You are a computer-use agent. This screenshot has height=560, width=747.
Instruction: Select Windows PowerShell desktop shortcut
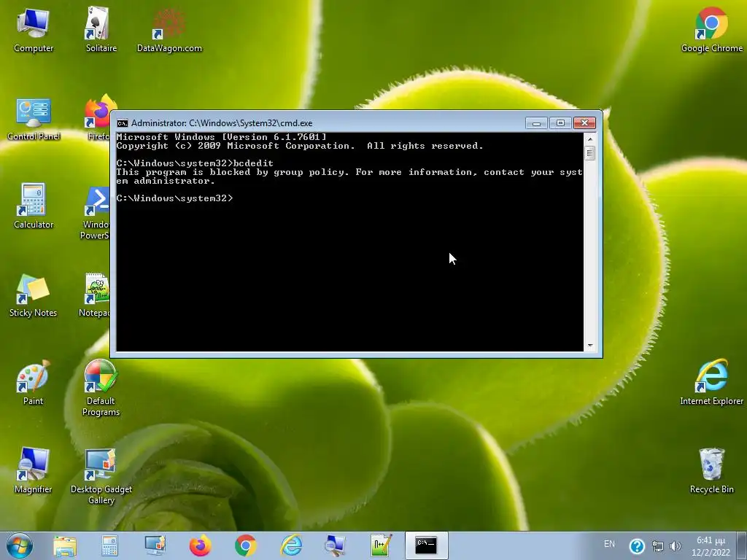click(x=96, y=212)
